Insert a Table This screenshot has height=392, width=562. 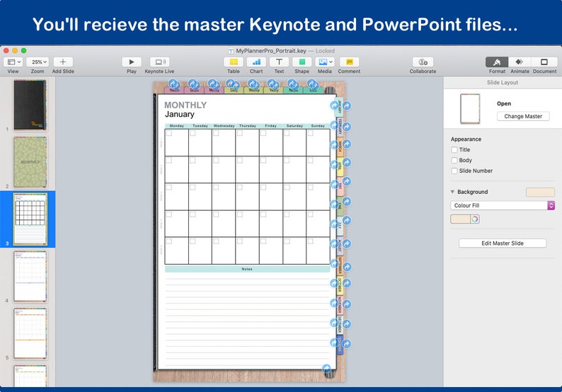pos(234,62)
